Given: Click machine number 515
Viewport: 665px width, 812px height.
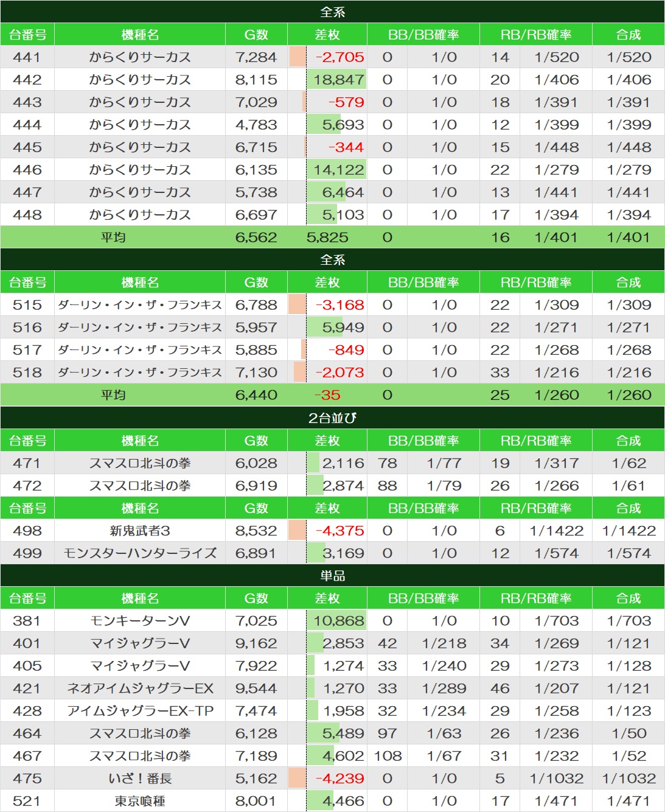Looking at the screenshot, I should coord(27,305).
